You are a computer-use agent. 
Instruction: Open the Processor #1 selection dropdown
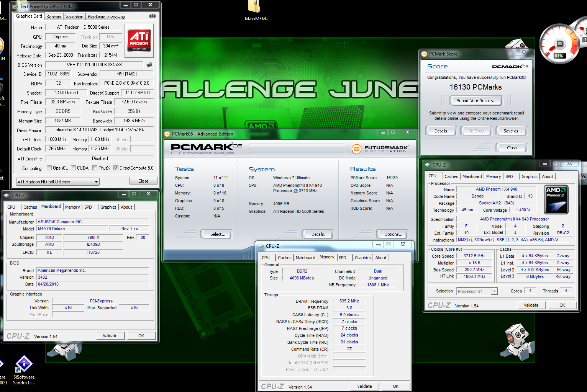(x=477, y=291)
